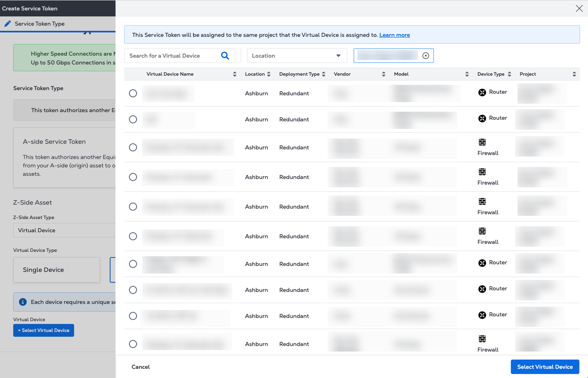The image size is (588, 378).
Task: Sort the Vendor column arrows
Action: tap(384, 74)
